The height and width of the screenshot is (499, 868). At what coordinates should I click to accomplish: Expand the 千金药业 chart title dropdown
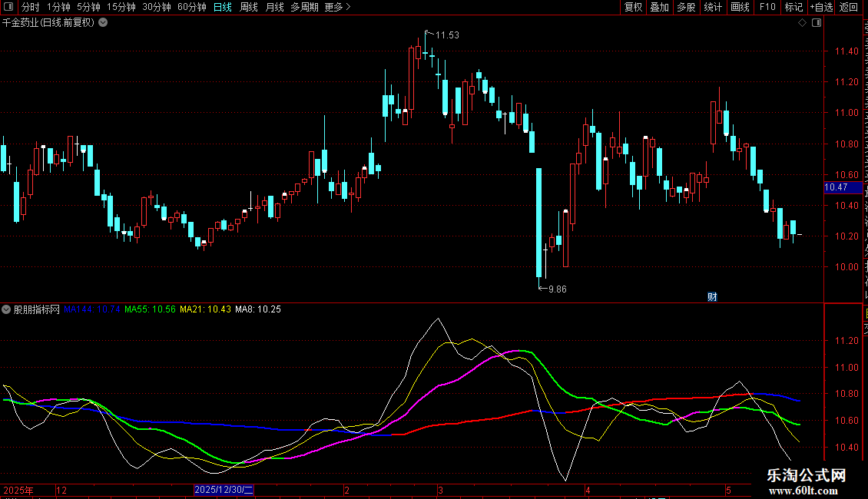pos(103,23)
